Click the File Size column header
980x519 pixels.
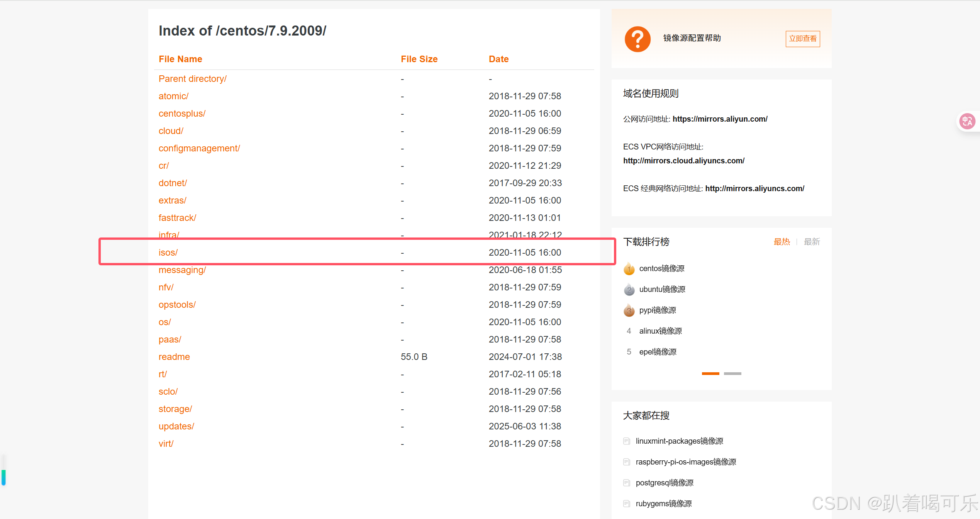[x=419, y=59]
